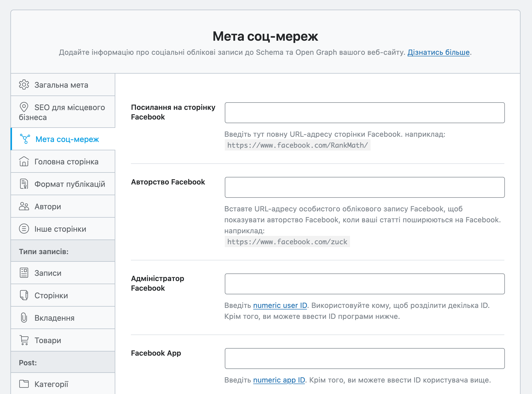Click the Посилання на сторінку Facebook label

coord(173,112)
